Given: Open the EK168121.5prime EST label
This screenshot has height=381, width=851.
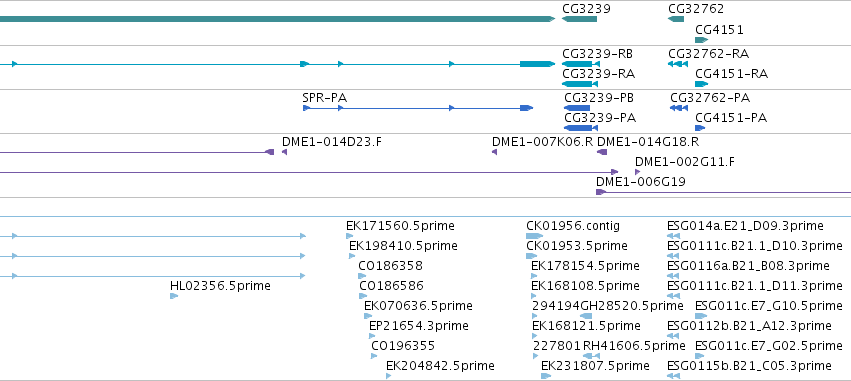Looking at the screenshot, I should click(x=586, y=326).
